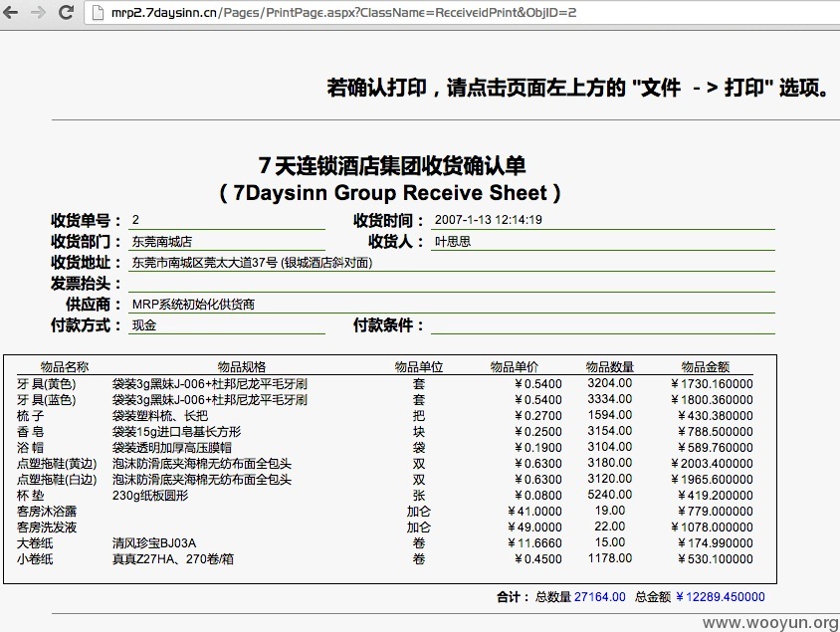Click the 物品单价 column header
Screen dimensions: 840x632
tap(515, 367)
